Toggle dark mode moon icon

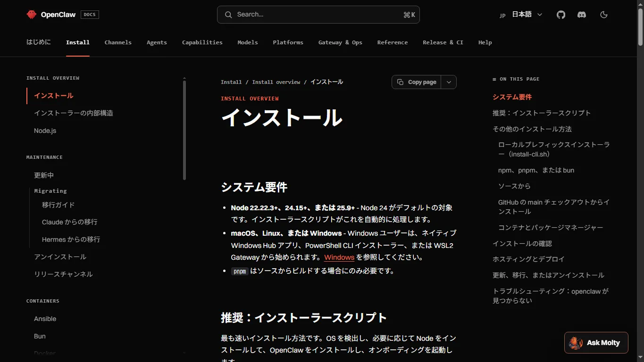[603, 15]
